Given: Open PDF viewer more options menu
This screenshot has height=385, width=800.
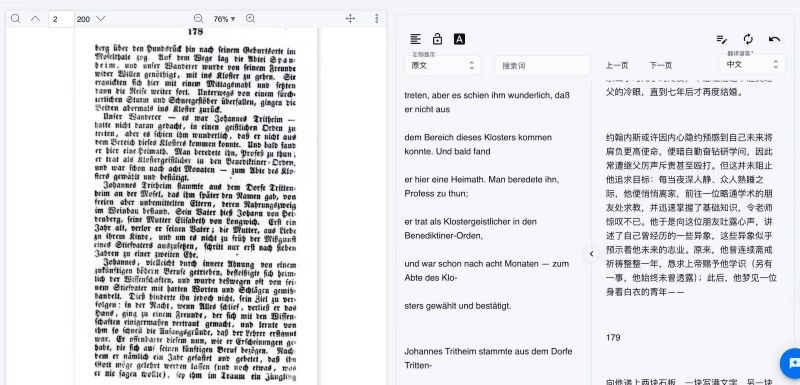Looking at the screenshot, I should pyautogui.click(x=377, y=19).
